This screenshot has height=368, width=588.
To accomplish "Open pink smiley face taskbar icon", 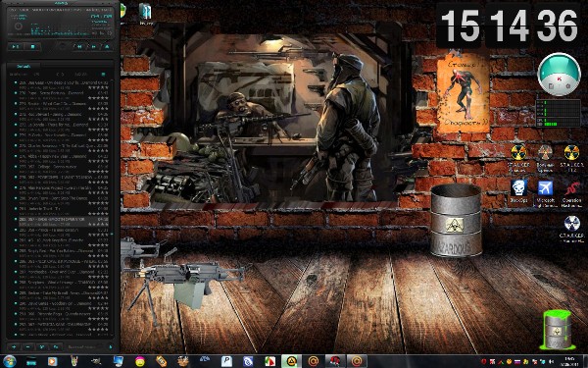I will pyautogui.click(x=140, y=361).
